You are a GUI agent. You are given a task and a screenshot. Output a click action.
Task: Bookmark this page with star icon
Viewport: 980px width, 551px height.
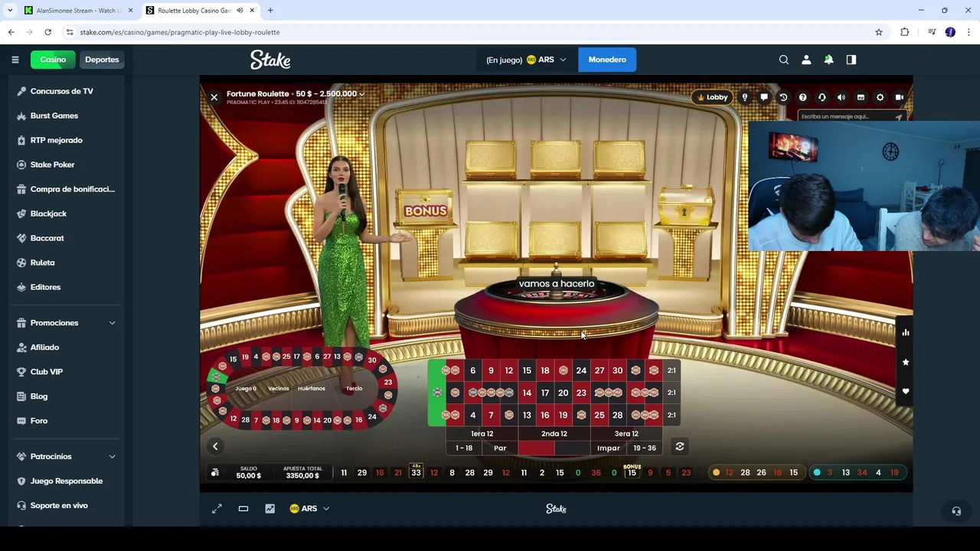(x=879, y=32)
